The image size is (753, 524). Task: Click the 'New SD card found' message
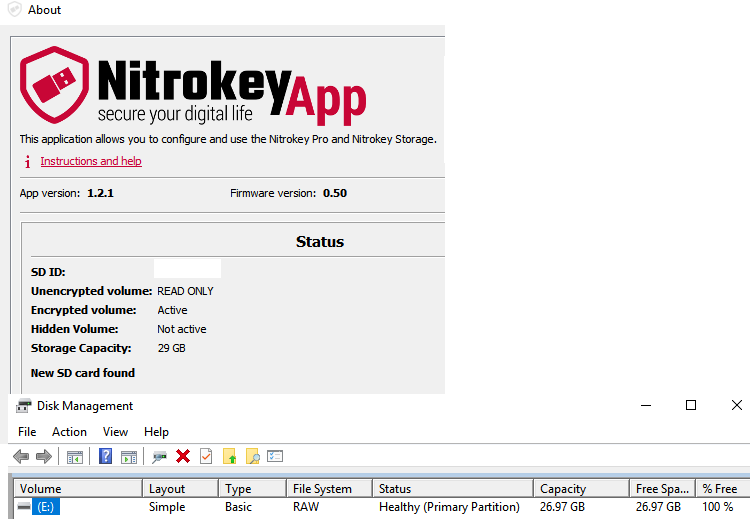[x=83, y=373]
